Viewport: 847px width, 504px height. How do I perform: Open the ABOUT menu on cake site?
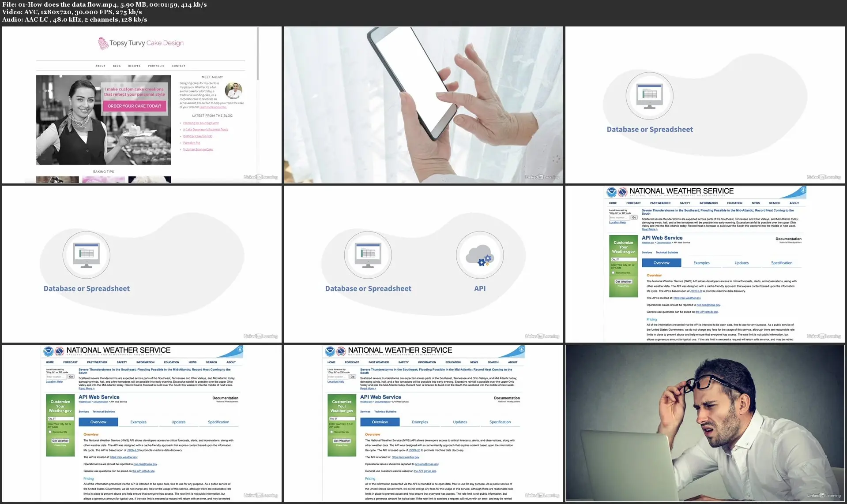(x=101, y=66)
